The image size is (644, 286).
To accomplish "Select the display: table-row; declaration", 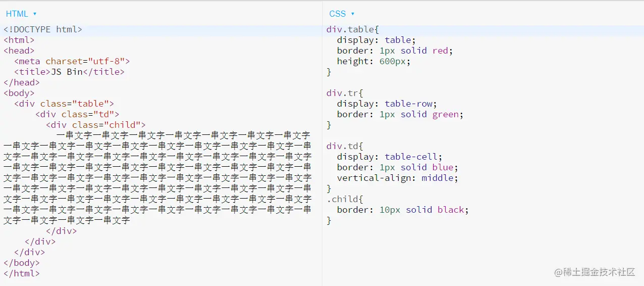I will (387, 104).
